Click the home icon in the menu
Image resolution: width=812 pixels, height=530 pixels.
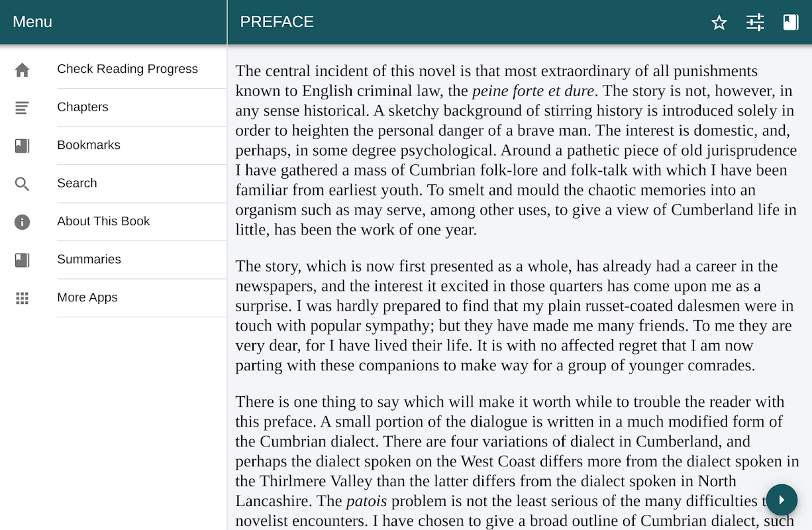[23, 70]
